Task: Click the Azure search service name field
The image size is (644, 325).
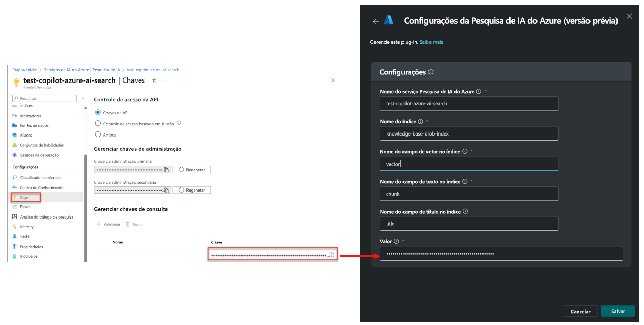Action: [x=469, y=103]
